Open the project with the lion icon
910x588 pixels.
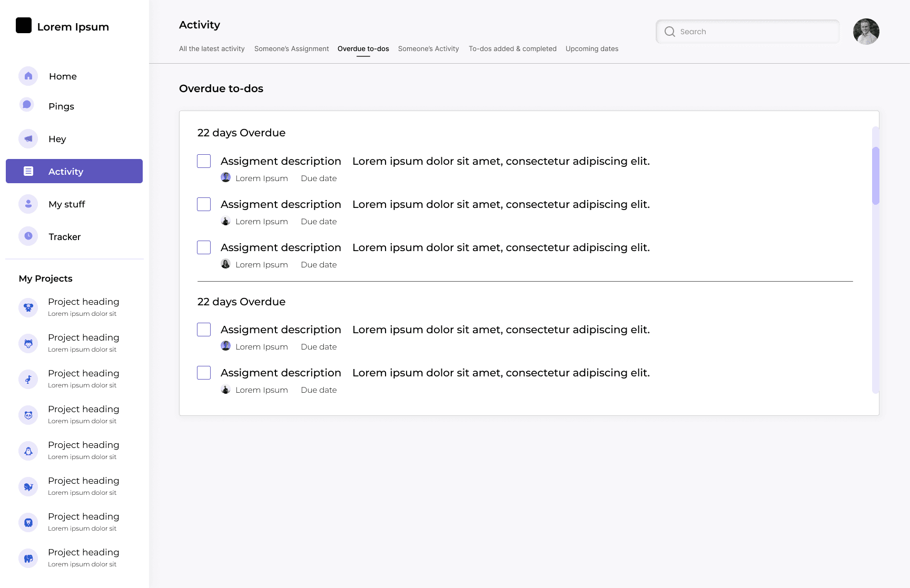coord(28,522)
